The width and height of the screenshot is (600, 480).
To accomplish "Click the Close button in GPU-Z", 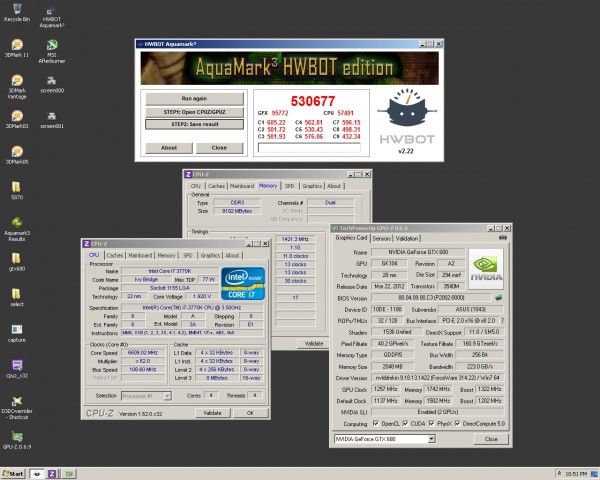I will (x=491, y=439).
